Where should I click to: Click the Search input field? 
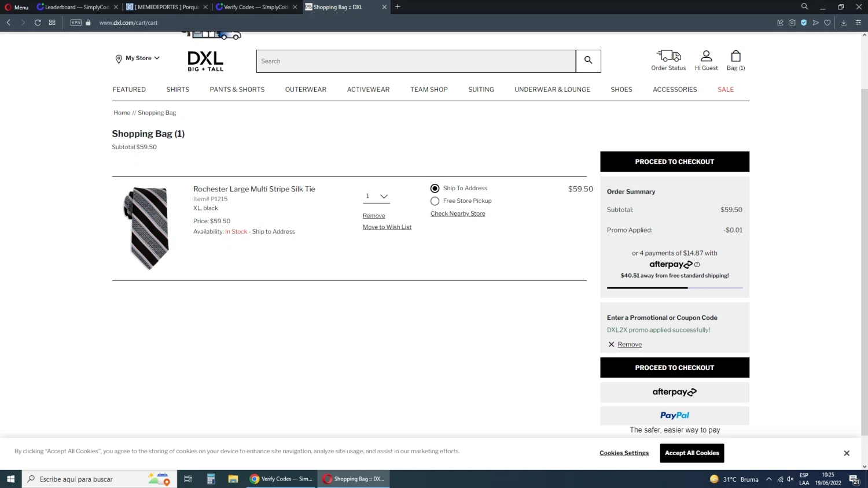(x=416, y=61)
